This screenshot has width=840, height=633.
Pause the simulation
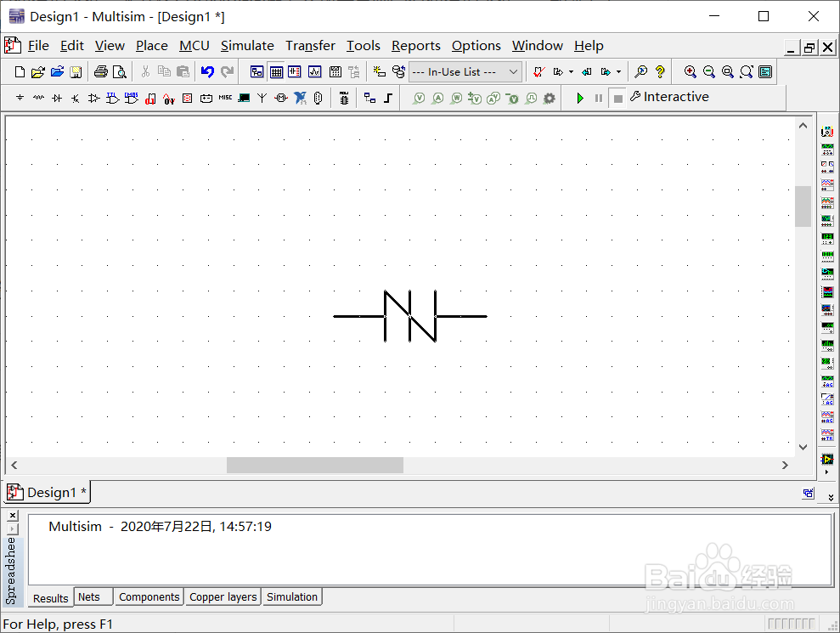coord(599,98)
